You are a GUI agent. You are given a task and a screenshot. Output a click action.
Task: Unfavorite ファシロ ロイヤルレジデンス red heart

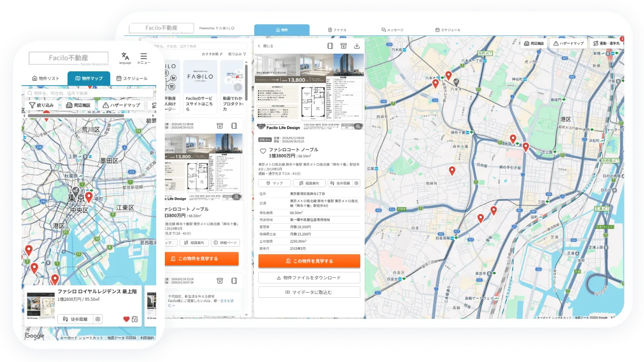[x=126, y=319]
